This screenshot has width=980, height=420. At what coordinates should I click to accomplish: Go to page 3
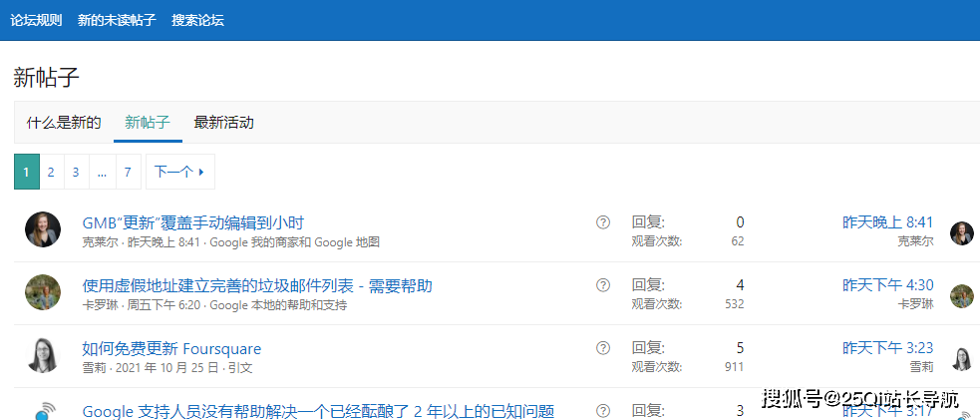76,172
